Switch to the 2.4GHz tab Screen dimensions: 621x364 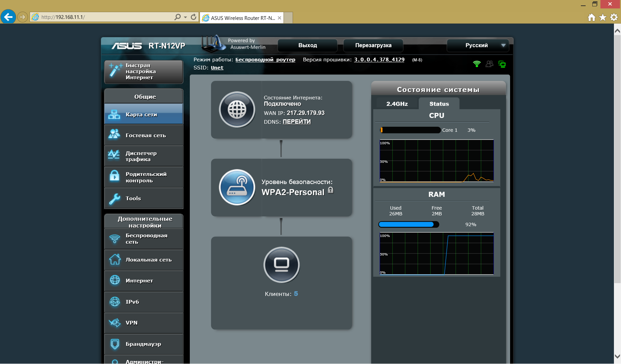coord(397,104)
